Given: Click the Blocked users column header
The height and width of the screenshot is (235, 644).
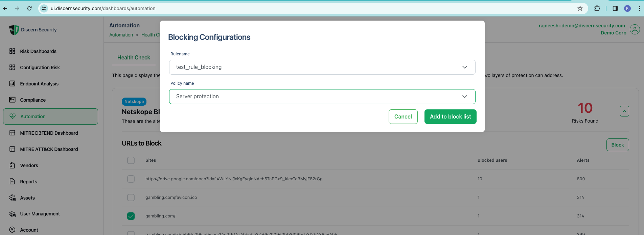Looking at the screenshot, I should coord(492,160).
